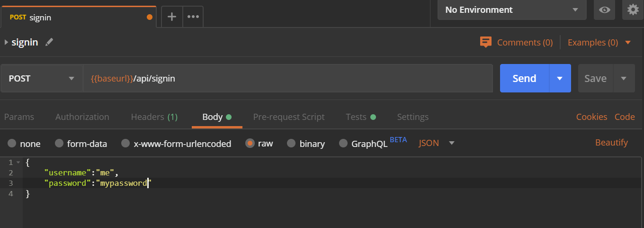Image resolution: width=644 pixels, height=228 pixels.
Task: Open the No Environment dropdown
Action: pos(512,10)
